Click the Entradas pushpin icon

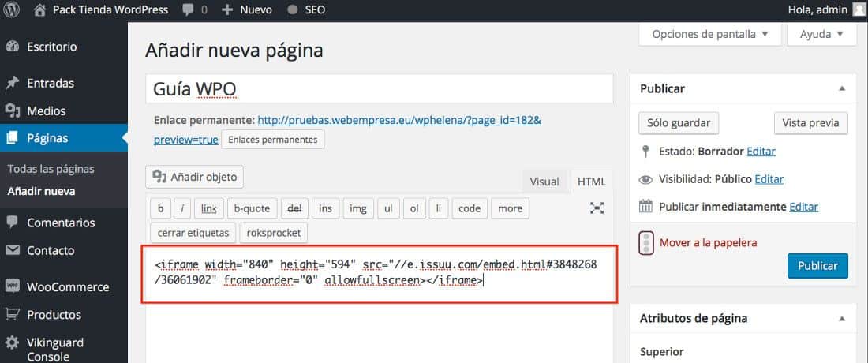12,84
